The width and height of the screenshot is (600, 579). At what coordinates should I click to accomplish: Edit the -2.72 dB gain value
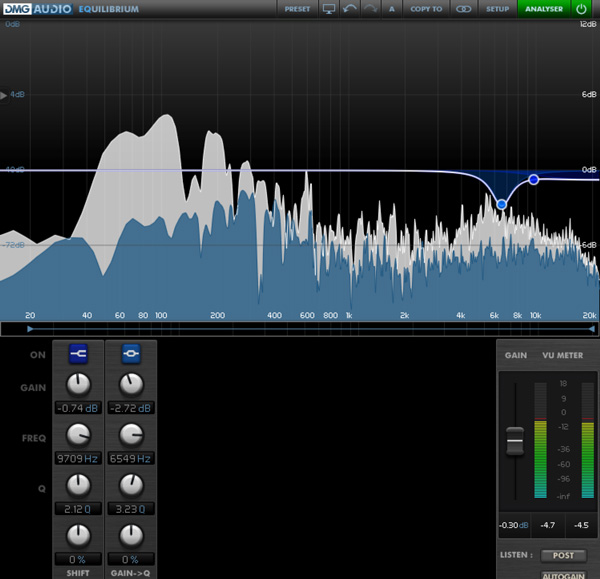131,408
